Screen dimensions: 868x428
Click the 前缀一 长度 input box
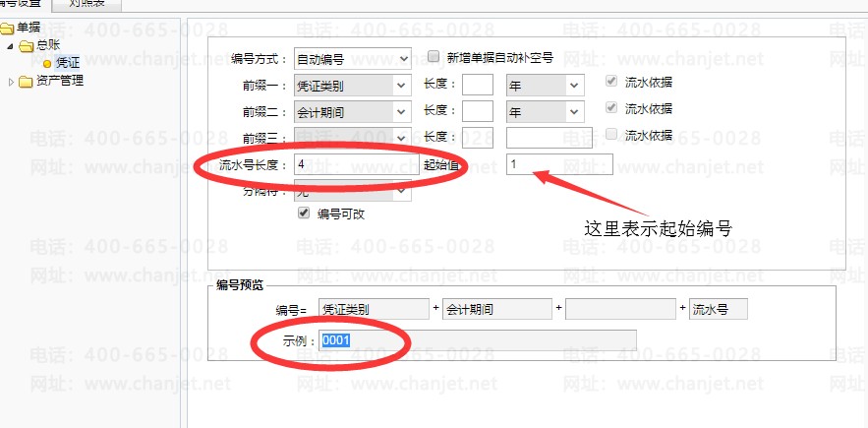click(x=478, y=86)
